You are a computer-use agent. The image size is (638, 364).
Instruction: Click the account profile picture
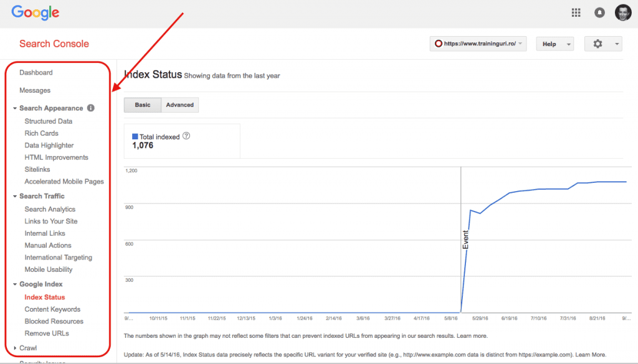click(622, 12)
